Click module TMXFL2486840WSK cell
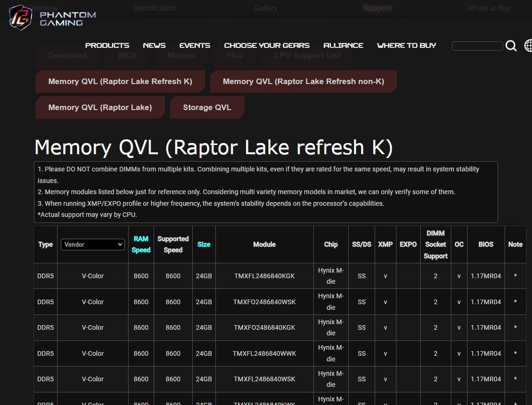This screenshot has height=405, width=532. coord(264,379)
